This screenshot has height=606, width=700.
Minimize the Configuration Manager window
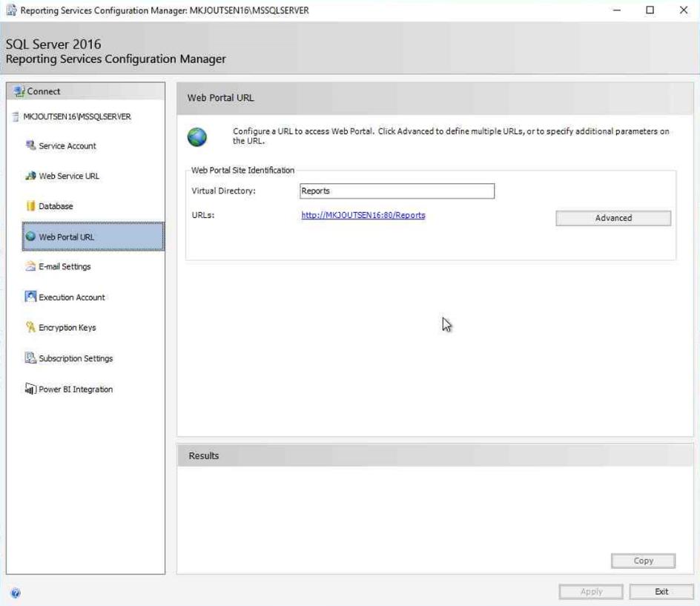point(616,10)
